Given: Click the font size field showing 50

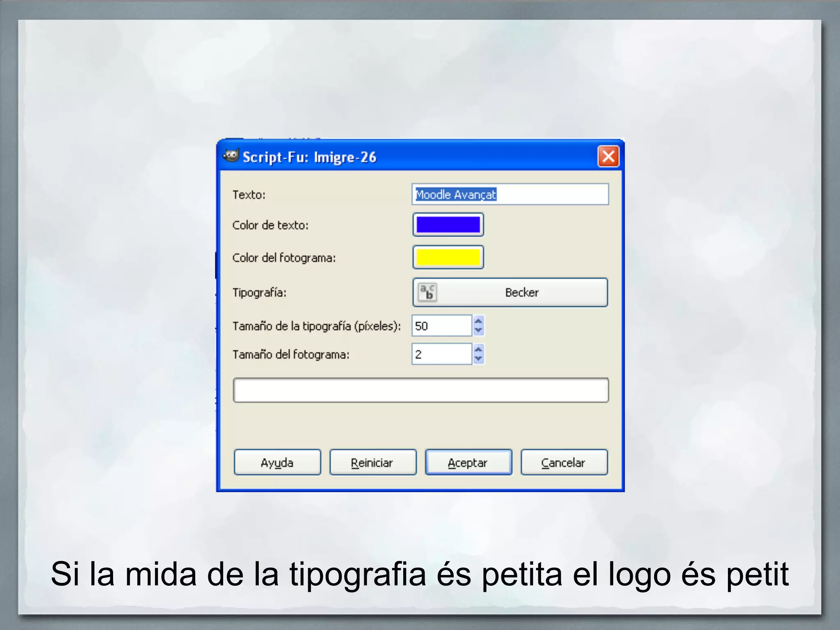Looking at the screenshot, I should click(442, 326).
